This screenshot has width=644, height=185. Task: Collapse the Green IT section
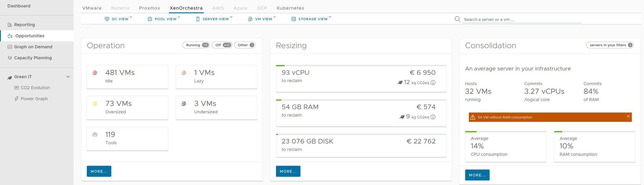pyautogui.click(x=68, y=77)
